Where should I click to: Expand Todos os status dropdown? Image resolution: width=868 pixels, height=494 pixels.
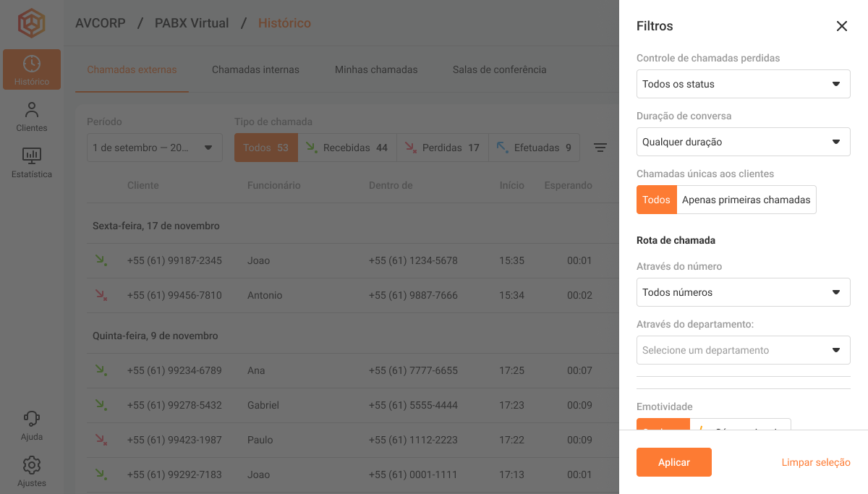click(743, 84)
